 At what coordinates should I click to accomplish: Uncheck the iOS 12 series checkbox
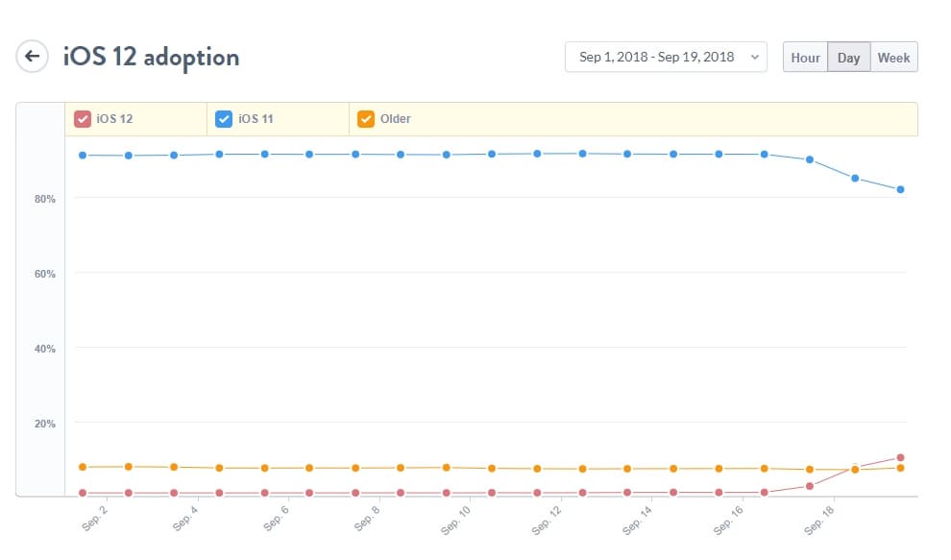point(83,119)
